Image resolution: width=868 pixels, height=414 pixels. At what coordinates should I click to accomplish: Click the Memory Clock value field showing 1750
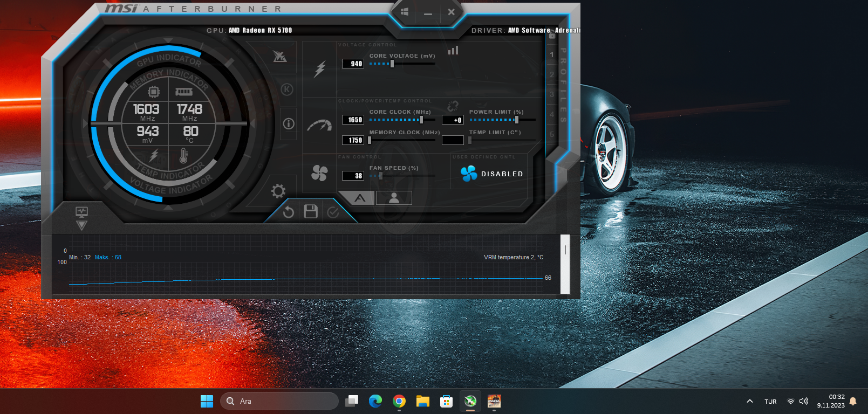click(x=353, y=140)
